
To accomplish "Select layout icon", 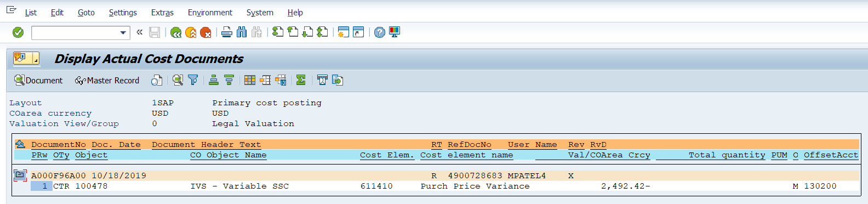I will (265, 81).
